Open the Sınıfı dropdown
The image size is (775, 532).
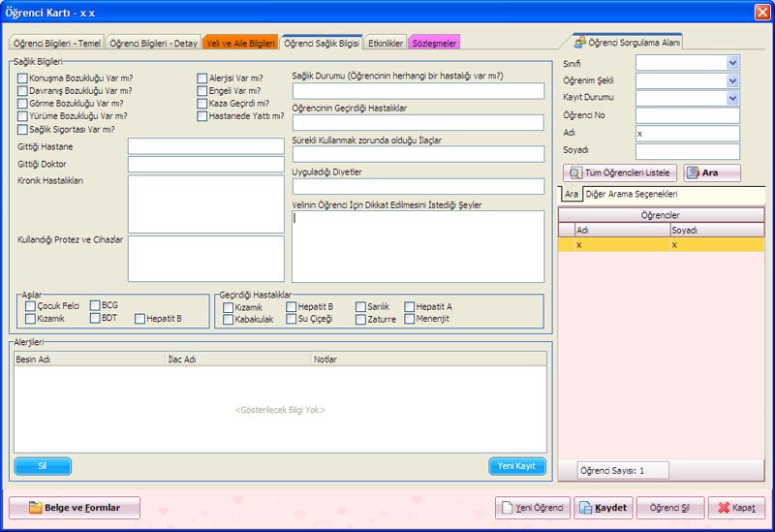pyautogui.click(x=732, y=63)
